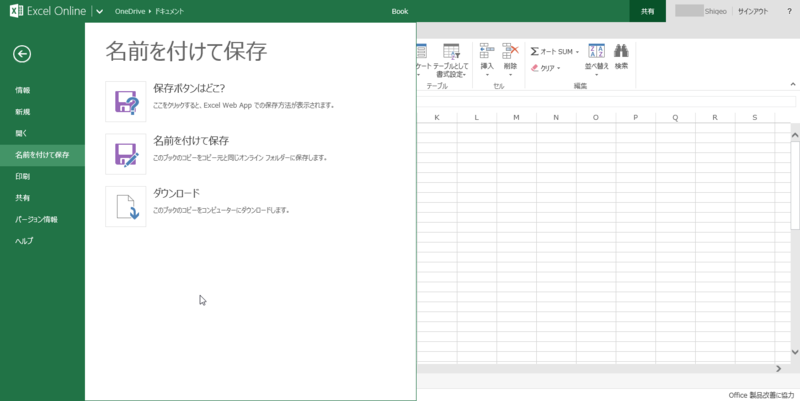The image size is (800, 401).
Task: Click Office 製品改善に協力 in status bar
Action: pos(761,395)
